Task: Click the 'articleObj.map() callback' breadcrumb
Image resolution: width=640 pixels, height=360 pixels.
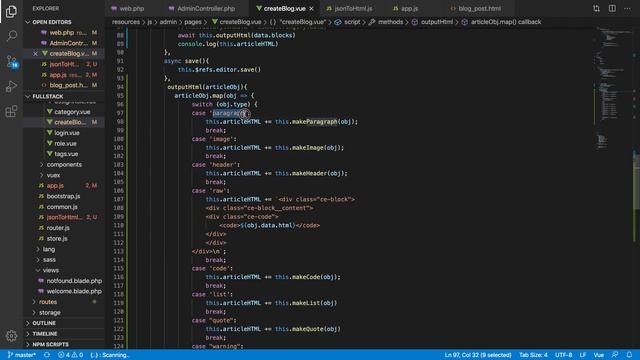Action: (506, 22)
